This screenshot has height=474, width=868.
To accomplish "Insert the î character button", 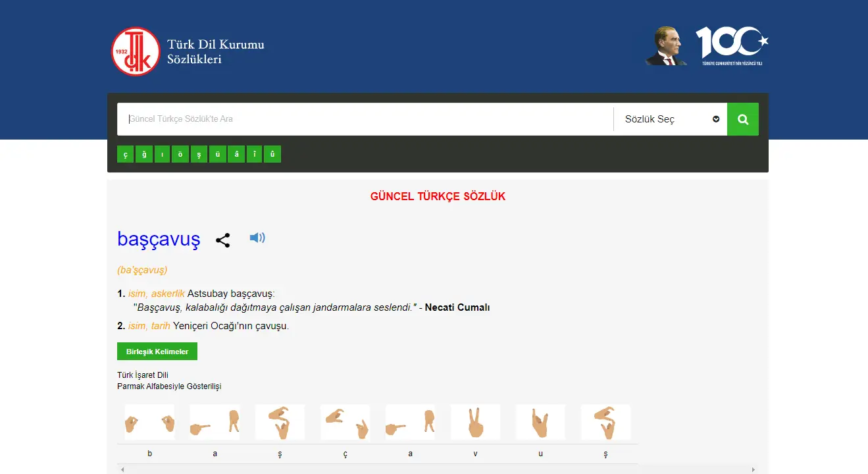I will [x=254, y=154].
